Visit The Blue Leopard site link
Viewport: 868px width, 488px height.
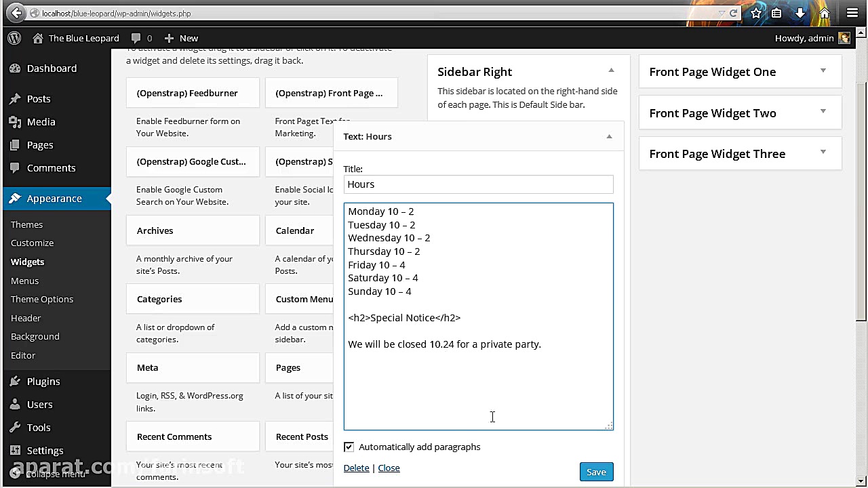(83, 38)
